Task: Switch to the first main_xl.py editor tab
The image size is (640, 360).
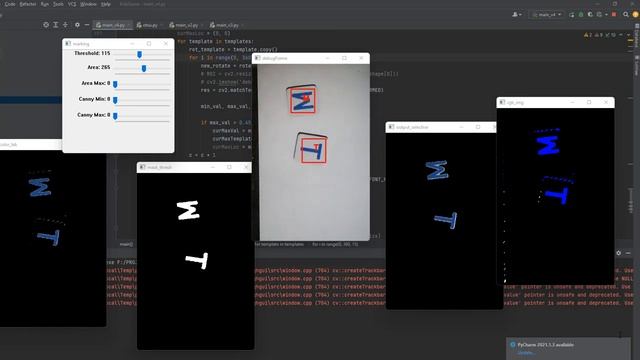Action: [113, 25]
